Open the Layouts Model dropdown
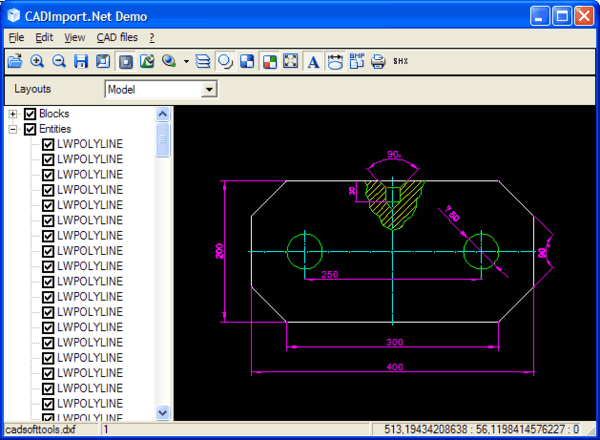This screenshot has height=440, width=600. (209, 89)
